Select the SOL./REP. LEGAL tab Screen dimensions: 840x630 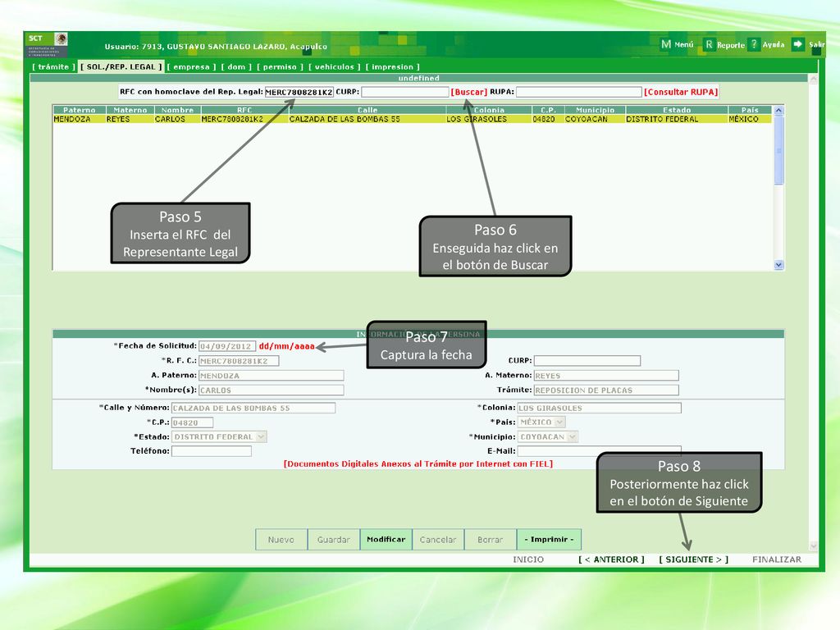(x=121, y=67)
